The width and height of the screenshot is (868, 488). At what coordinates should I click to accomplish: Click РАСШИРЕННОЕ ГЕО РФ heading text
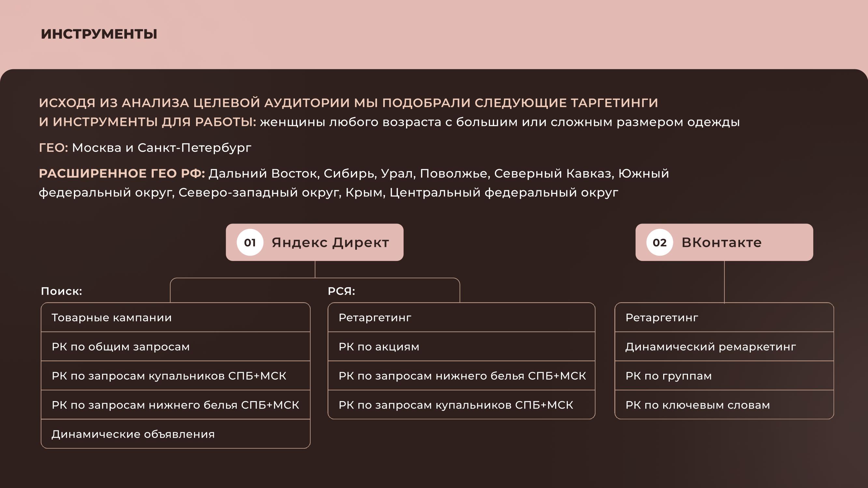tap(122, 173)
